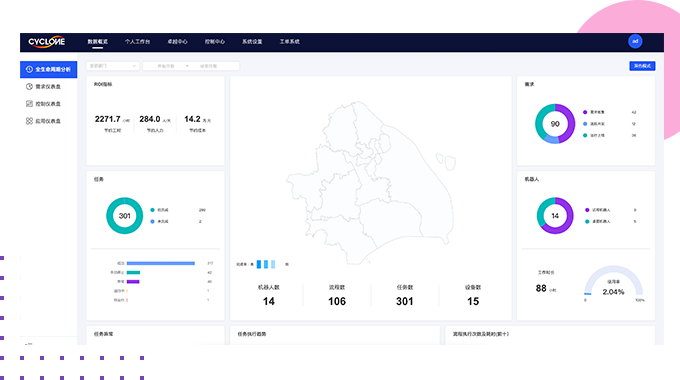Switch to the 控制中心 nav tab
680x380 pixels.
pyautogui.click(x=215, y=42)
